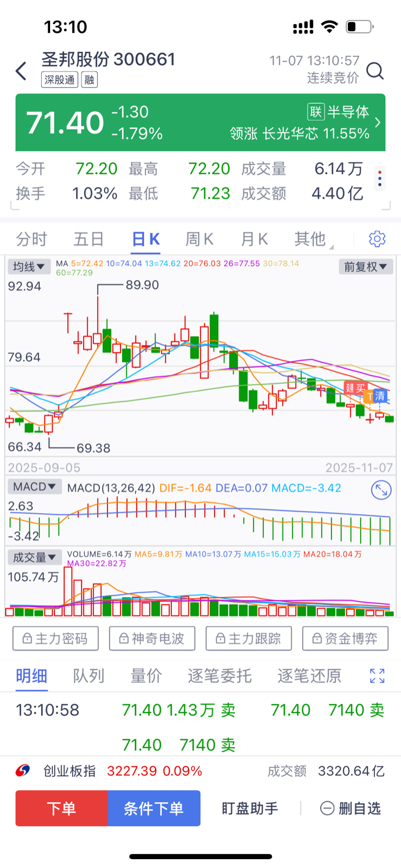401x868 pixels.
Task: Tap the 清 marker on chart
Action: tap(381, 396)
